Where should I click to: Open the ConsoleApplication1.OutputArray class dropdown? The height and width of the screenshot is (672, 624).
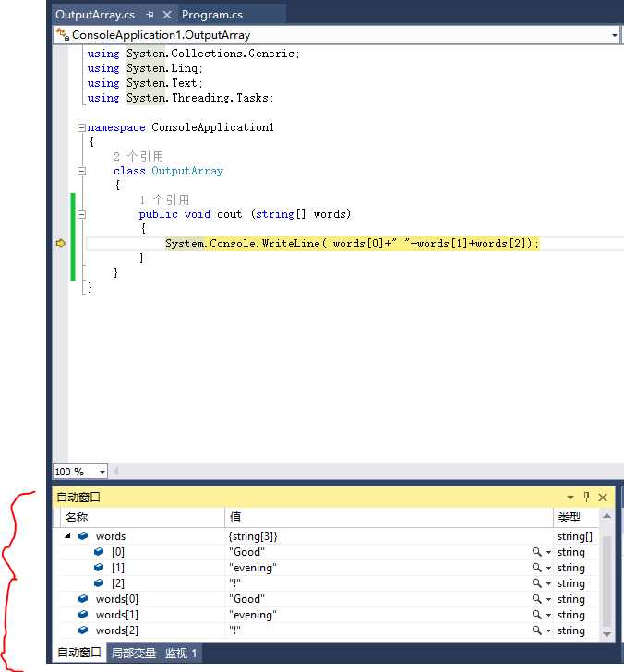615,35
